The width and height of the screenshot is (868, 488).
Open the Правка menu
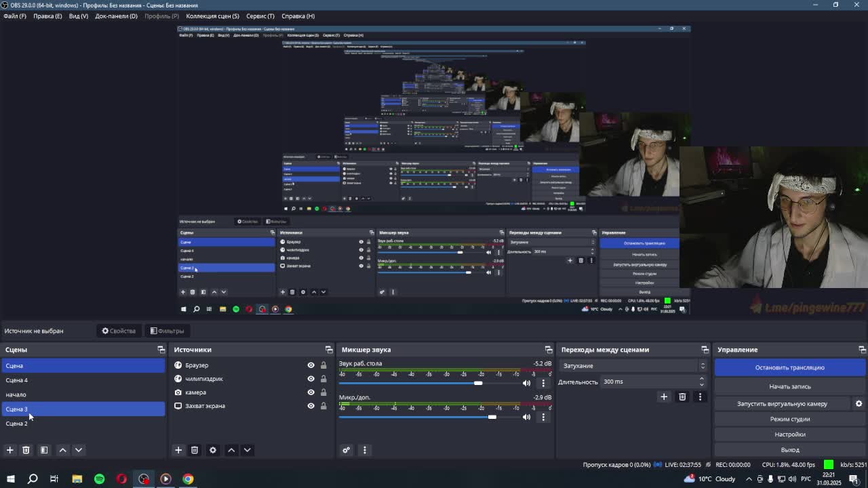(47, 16)
